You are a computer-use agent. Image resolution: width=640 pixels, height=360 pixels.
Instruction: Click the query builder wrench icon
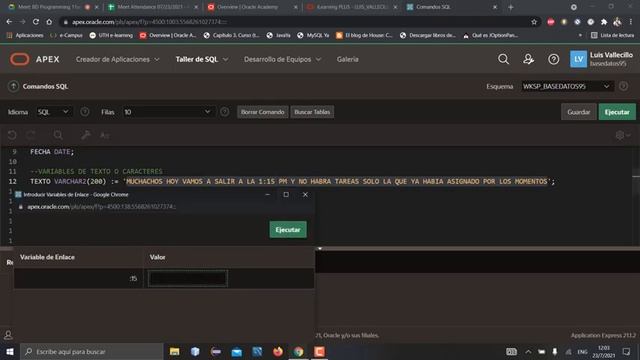(85, 135)
